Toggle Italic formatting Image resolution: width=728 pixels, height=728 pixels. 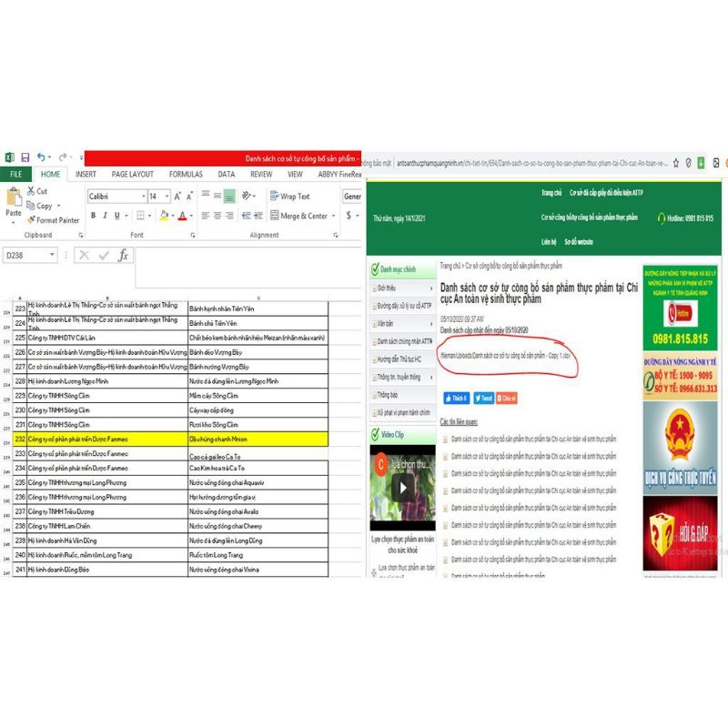(x=105, y=216)
